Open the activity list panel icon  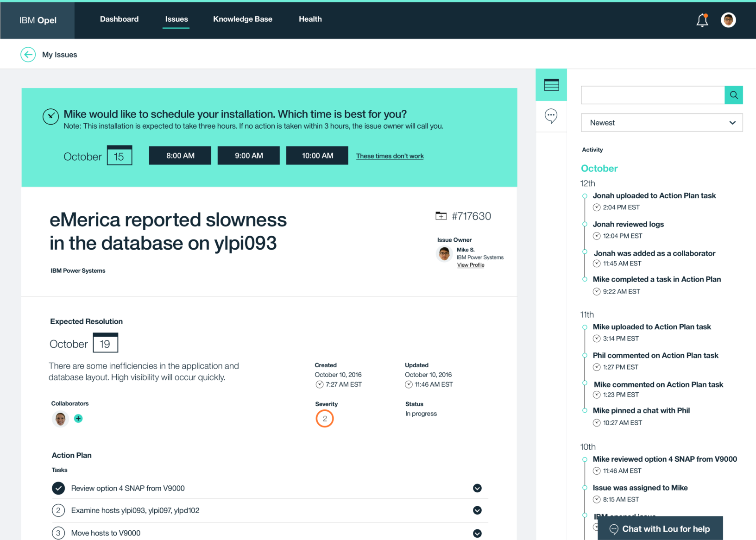pos(551,85)
